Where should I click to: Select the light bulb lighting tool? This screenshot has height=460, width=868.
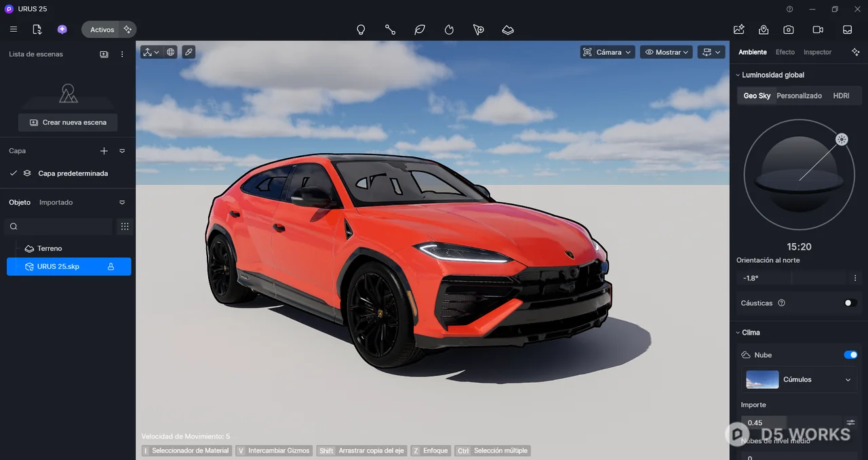(361, 30)
